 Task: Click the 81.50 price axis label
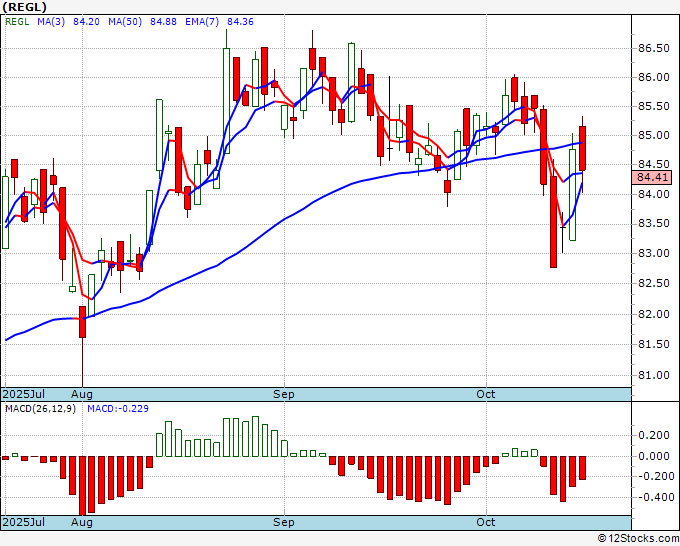pos(654,345)
